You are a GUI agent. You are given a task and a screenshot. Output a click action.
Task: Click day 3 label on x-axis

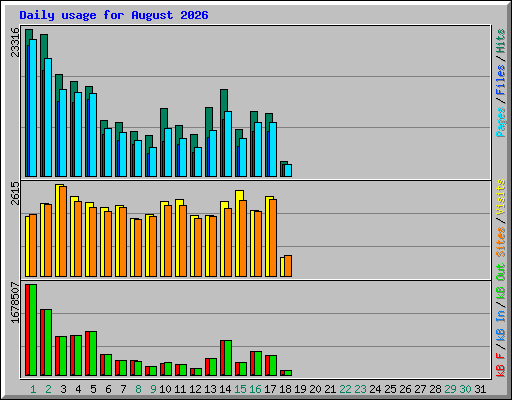(63, 389)
